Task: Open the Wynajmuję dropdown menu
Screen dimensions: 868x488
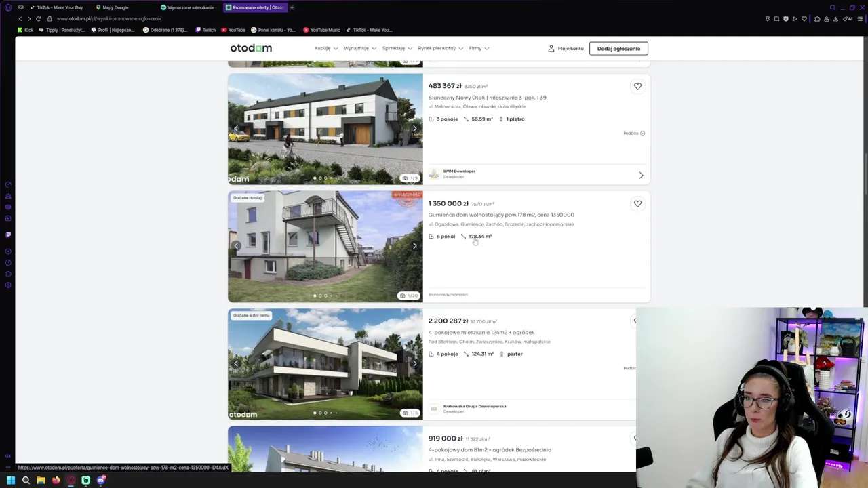Action: pos(360,48)
